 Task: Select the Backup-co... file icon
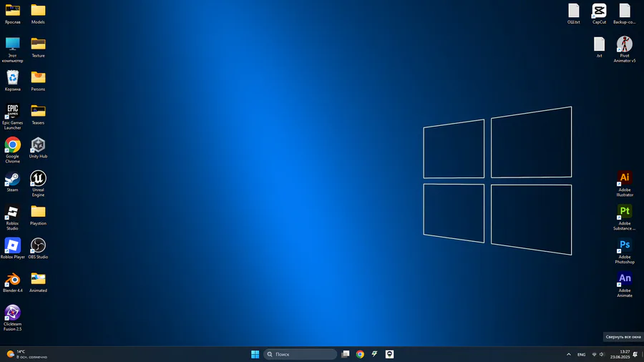pos(625,14)
